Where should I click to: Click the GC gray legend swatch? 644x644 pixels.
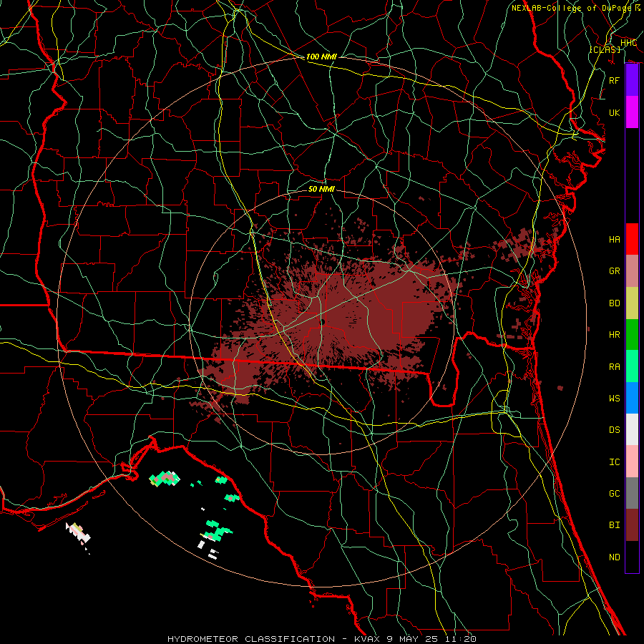632,493
